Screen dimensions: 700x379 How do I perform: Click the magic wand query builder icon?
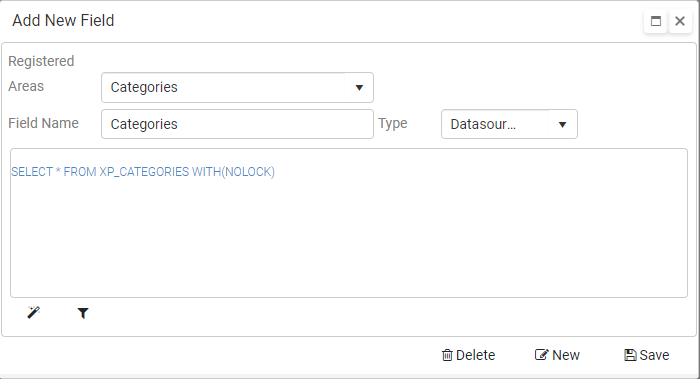click(x=33, y=312)
